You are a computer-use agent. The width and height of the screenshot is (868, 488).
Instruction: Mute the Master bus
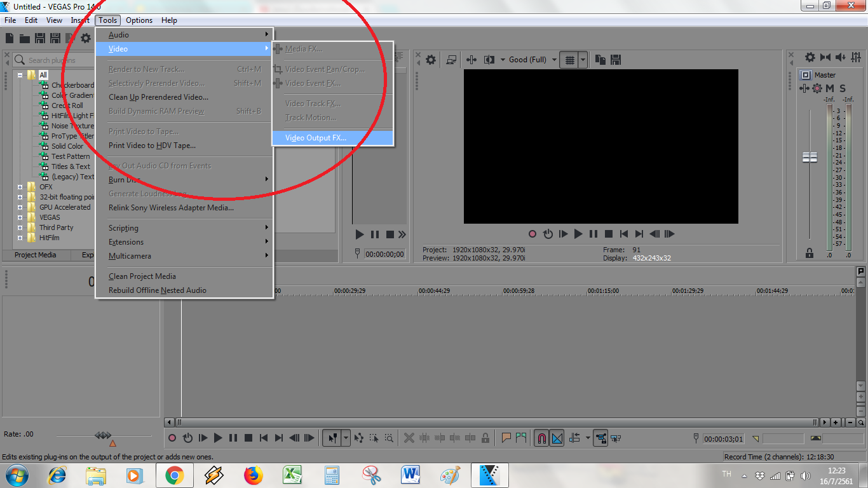click(830, 88)
